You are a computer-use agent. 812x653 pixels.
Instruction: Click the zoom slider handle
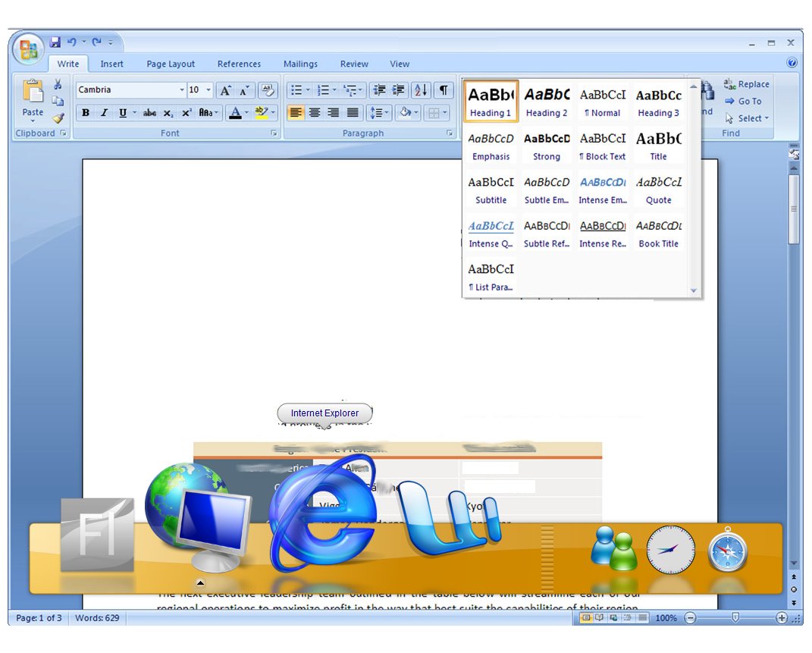735,617
